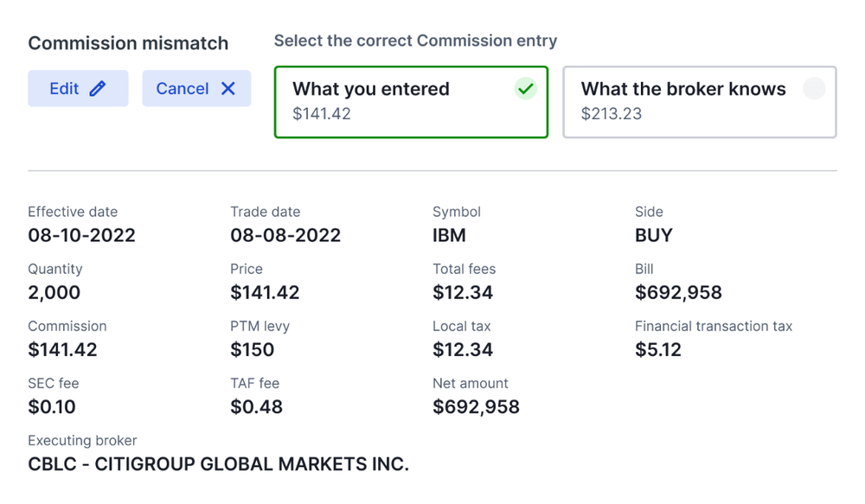865x504 pixels.
Task: Click the executing broker Citigroup name
Action: point(219,464)
